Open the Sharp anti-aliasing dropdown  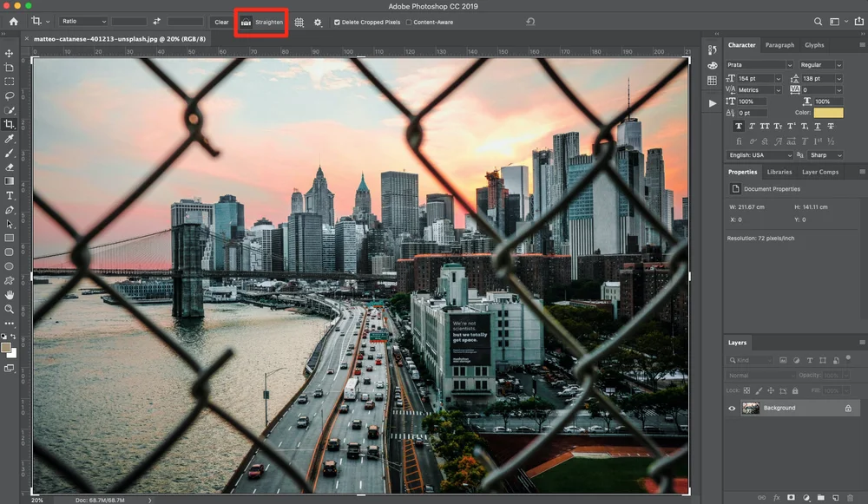click(825, 155)
